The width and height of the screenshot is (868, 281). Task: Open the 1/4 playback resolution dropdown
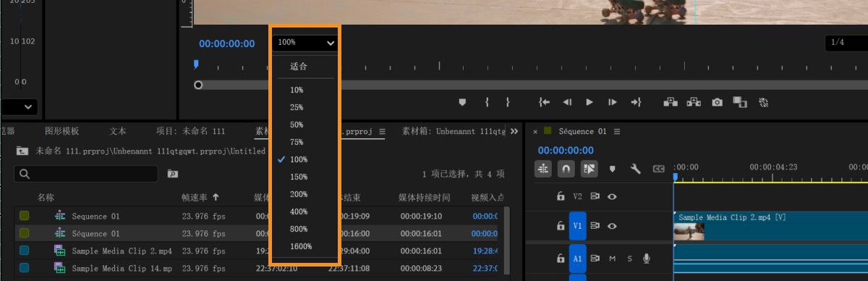(x=846, y=43)
